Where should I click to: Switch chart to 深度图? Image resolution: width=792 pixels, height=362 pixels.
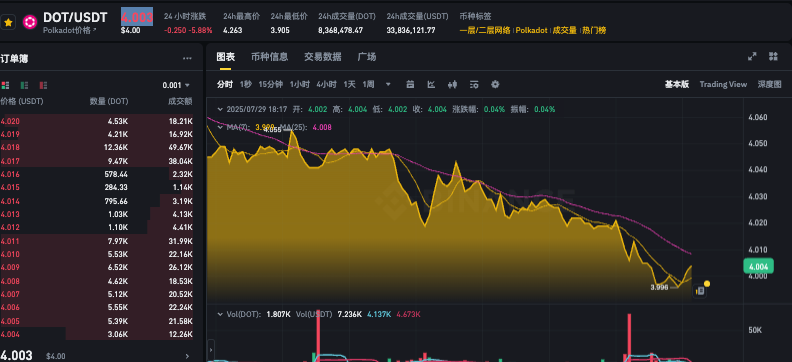point(769,84)
